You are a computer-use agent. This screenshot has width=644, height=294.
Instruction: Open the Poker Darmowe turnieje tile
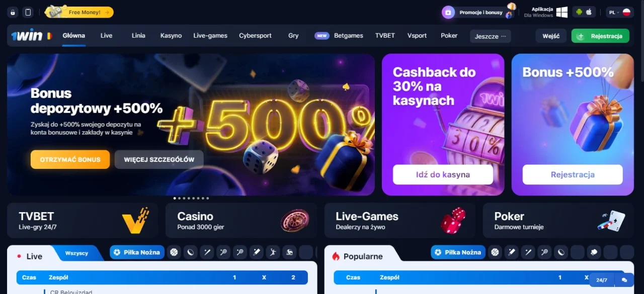(558, 220)
